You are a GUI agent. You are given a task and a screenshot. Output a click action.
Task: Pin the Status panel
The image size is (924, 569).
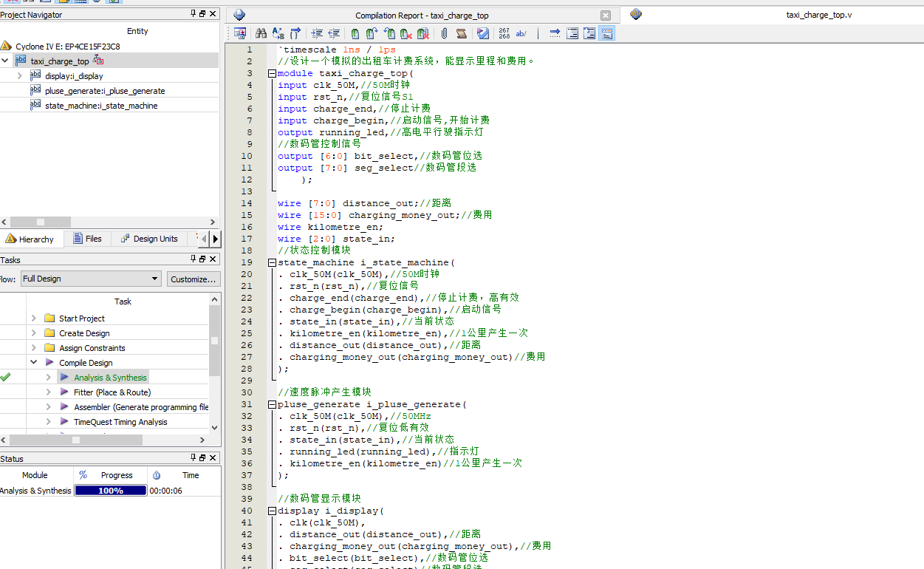click(194, 458)
